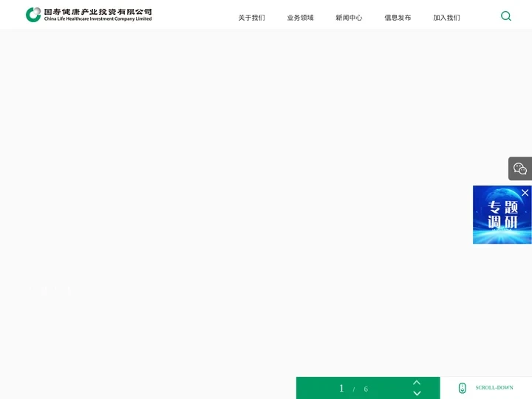Open the 新闻中心 menu

349,18
